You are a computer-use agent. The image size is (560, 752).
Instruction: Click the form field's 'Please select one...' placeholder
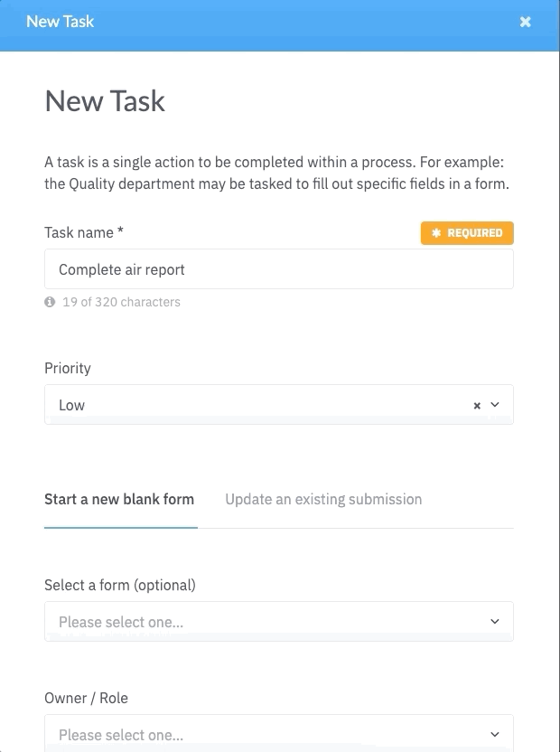[x=121, y=622]
